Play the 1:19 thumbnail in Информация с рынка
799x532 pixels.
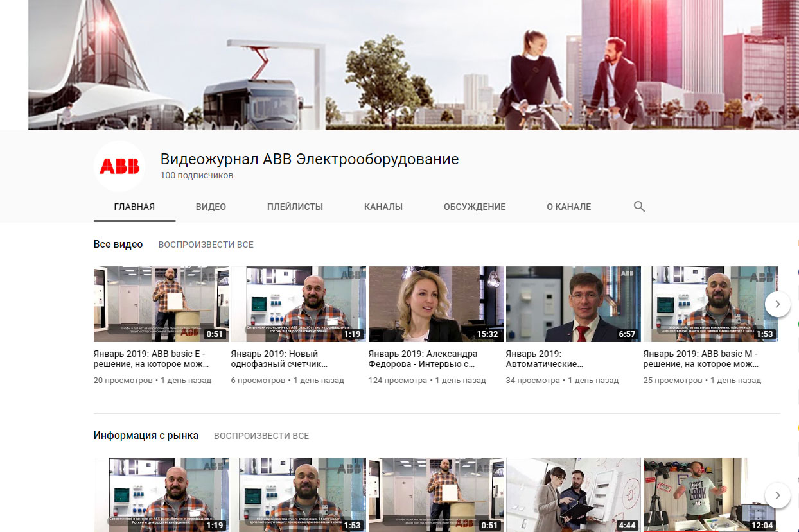click(x=161, y=495)
